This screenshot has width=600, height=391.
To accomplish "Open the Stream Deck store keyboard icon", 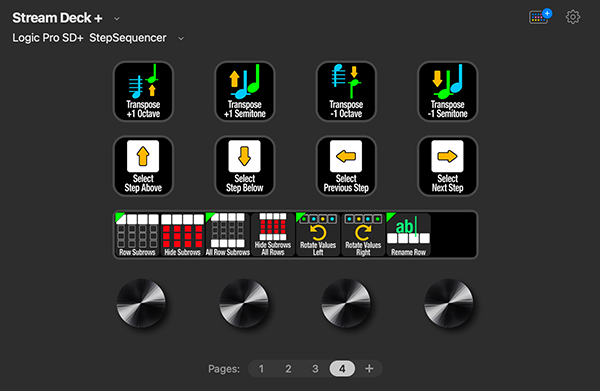I will [540, 16].
